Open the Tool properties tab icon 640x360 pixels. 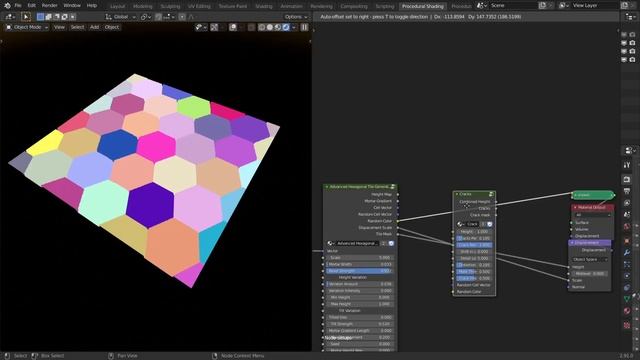click(627, 165)
